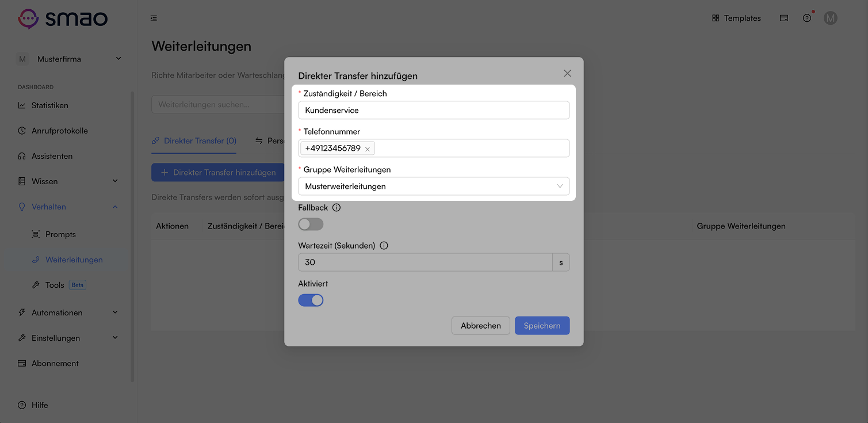Click the Musterfirma M avatar icon
Image resolution: width=868 pixels, height=423 pixels.
point(22,59)
